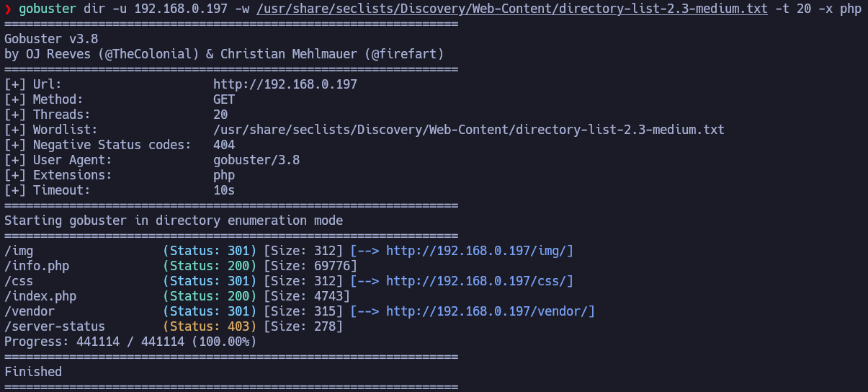Open the http://192.168.0.197/css/ redirect link
The height and width of the screenshot is (392, 868).
pos(480,281)
